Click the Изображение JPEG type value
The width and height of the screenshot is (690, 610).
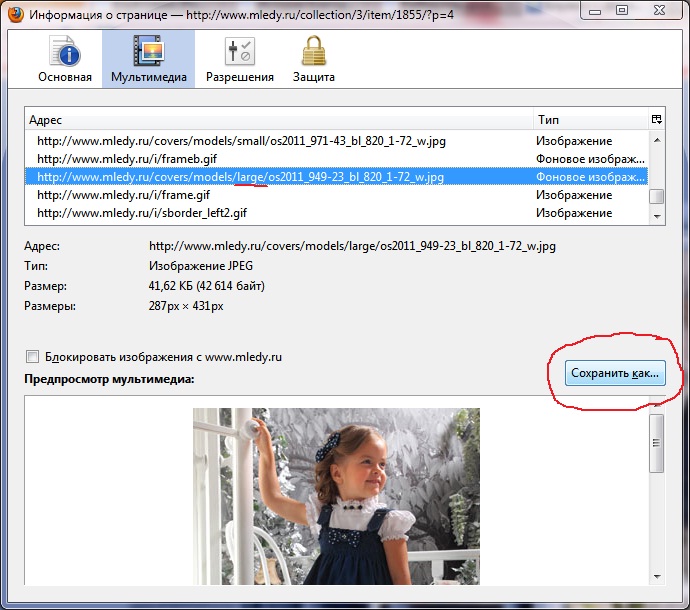click(201, 266)
